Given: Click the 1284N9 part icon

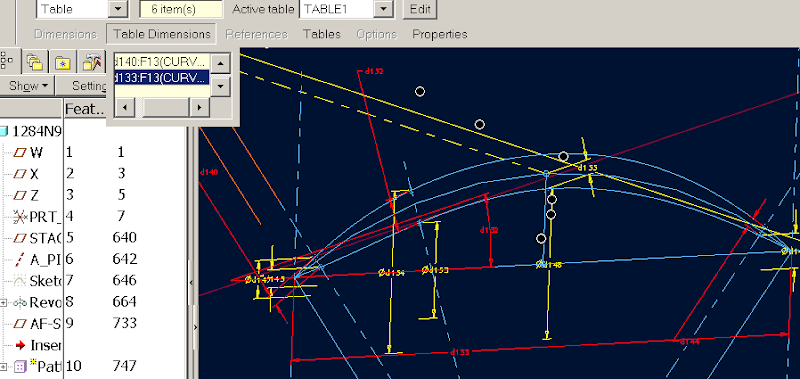Looking at the screenshot, I should pos(5,131).
